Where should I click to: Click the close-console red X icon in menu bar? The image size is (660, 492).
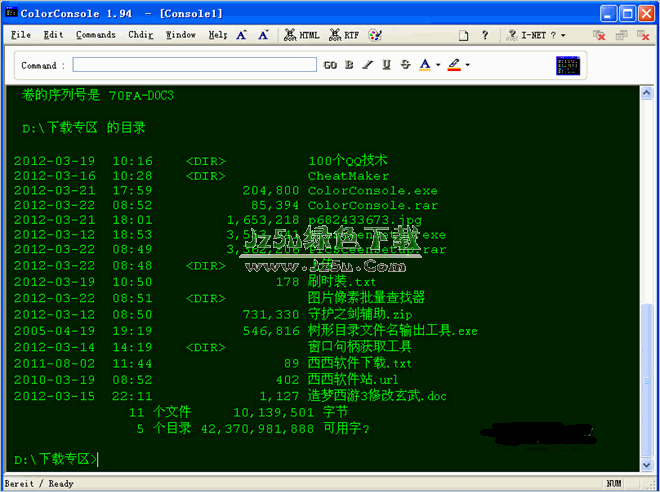tap(599, 35)
